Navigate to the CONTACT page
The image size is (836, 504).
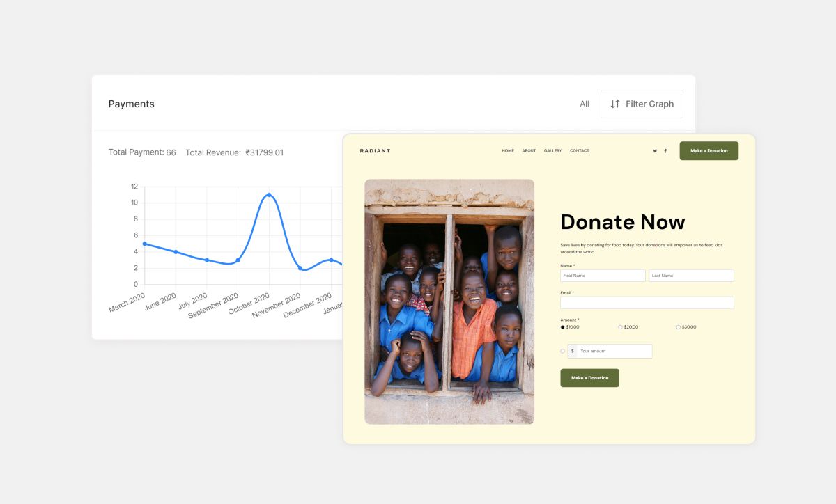(579, 151)
